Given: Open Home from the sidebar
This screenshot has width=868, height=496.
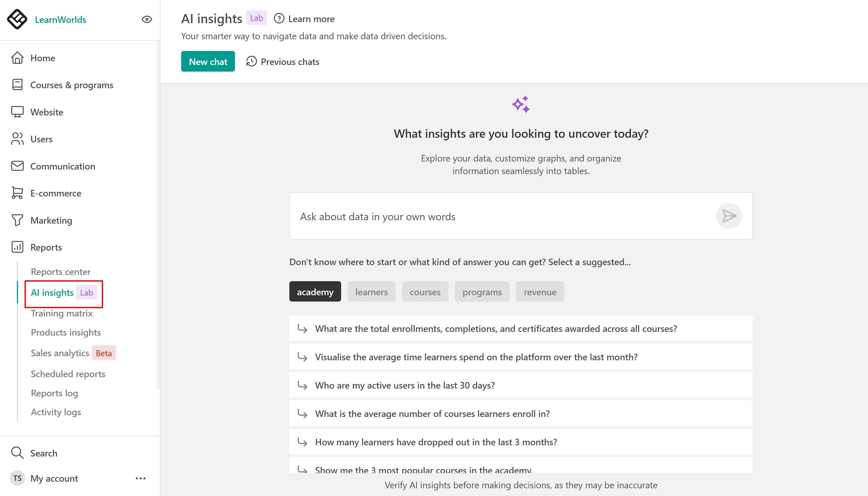Looking at the screenshot, I should coord(42,58).
